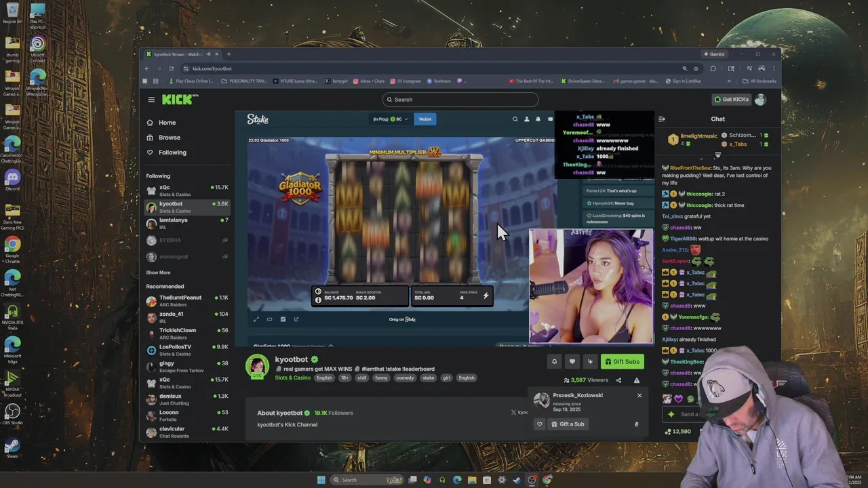Open gingy recommended channel
The image size is (868, 488).
click(x=187, y=367)
